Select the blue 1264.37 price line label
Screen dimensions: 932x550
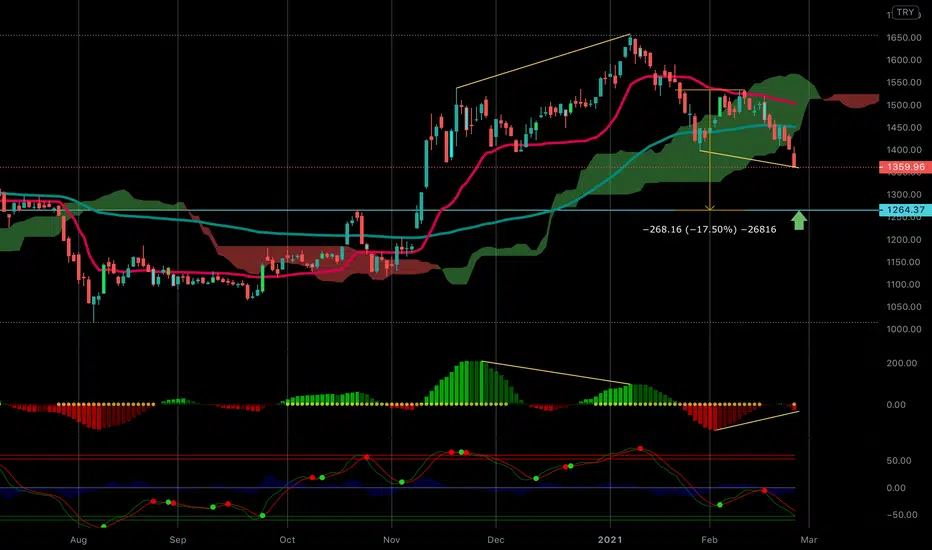point(905,209)
